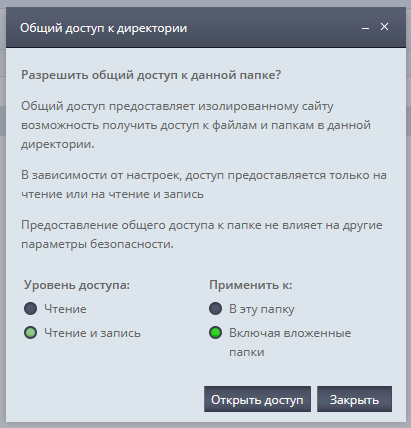Click the 'Закрыть' button
The width and height of the screenshot is (411, 428).
coord(354,399)
